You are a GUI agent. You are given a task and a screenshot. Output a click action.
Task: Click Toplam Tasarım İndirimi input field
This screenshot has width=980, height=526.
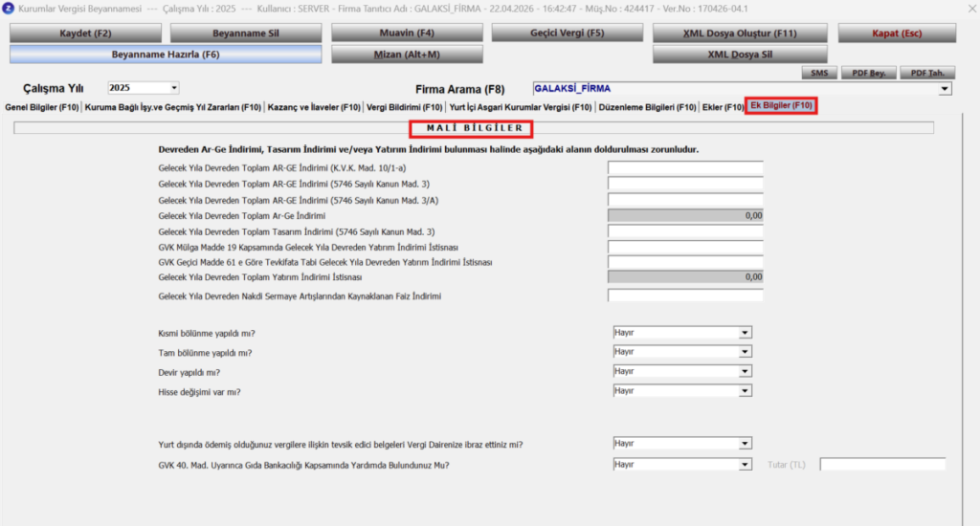pyautogui.click(x=685, y=231)
